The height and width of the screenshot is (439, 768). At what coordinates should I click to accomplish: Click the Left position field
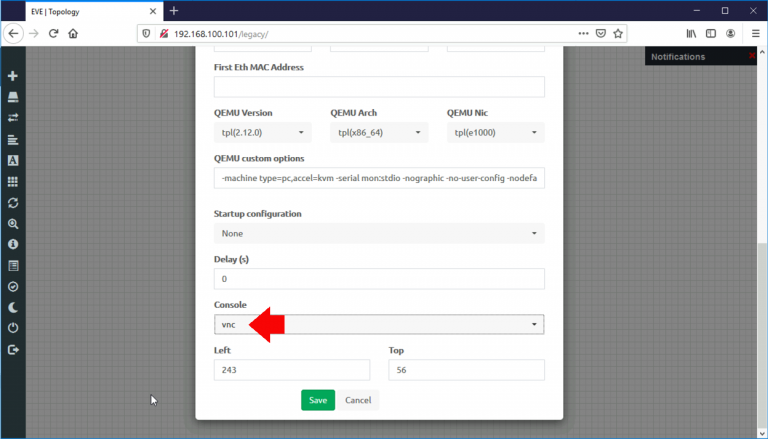point(292,370)
